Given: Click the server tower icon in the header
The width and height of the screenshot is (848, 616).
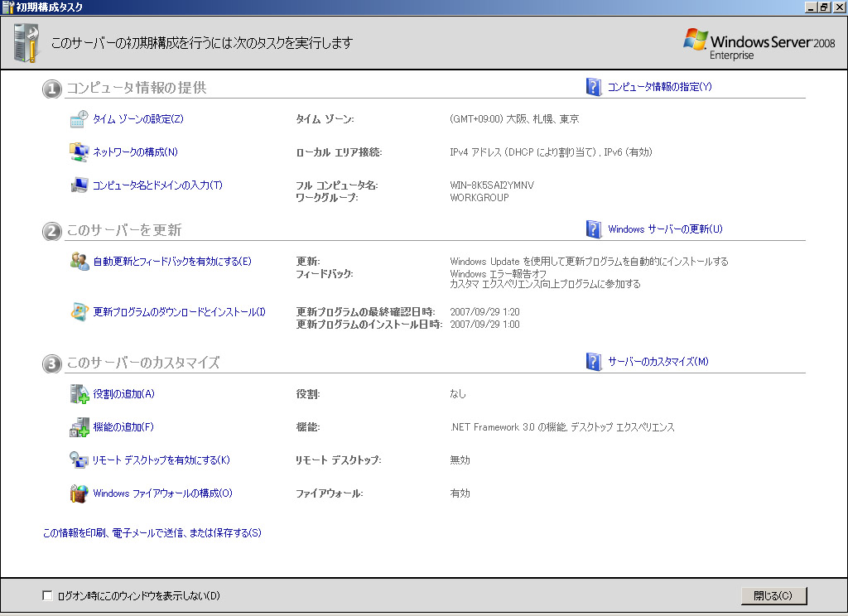Looking at the screenshot, I should pyautogui.click(x=27, y=43).
